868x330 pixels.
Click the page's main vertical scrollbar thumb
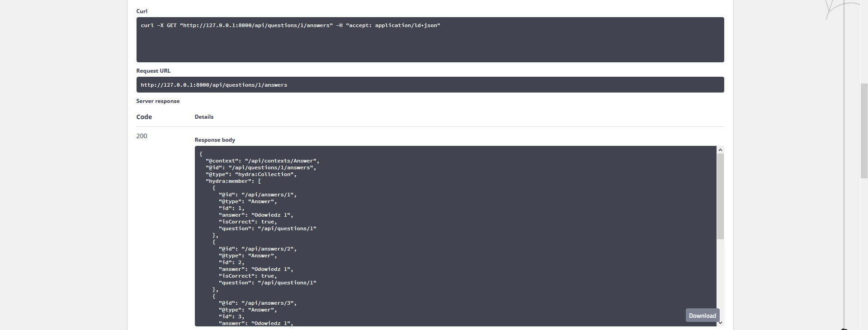tap(864, 131)
